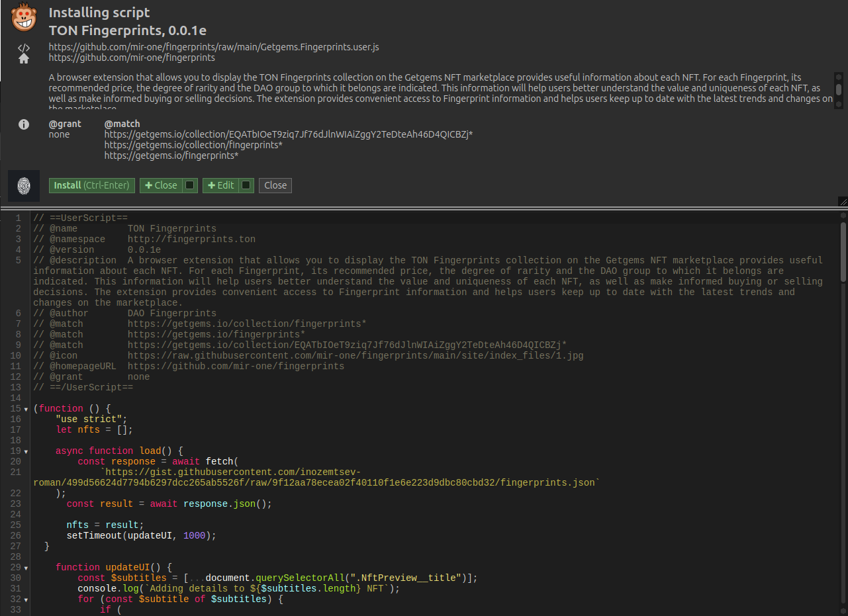Collapse the load() function at line 19
The height and width of the screenshot is (616, 848).
click(26, 451)
